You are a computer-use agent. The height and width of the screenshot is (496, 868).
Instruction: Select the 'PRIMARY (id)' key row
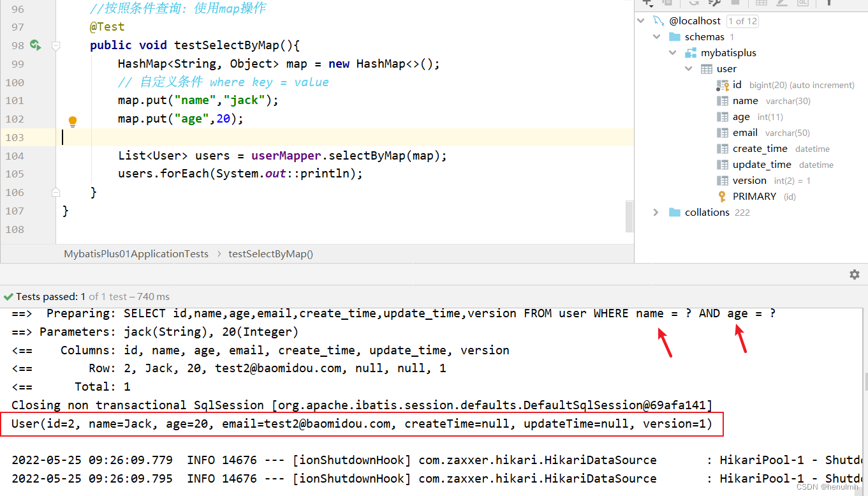[x=751, y=197]
